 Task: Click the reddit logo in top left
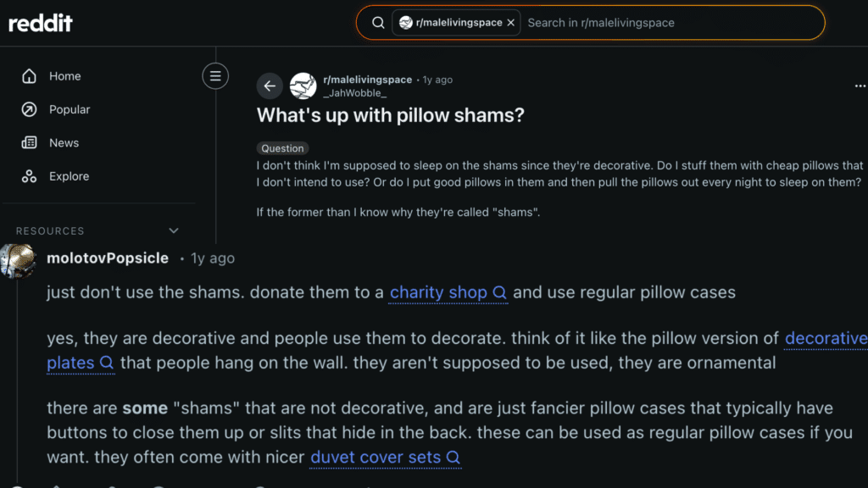pyautogui.click(x=40, y=23)
